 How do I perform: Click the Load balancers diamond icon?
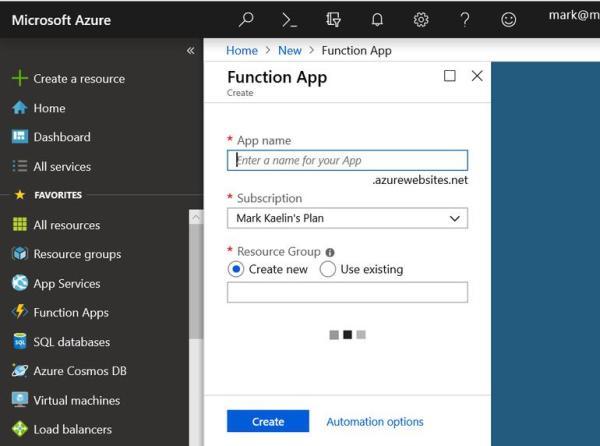[x=20, y=429]
